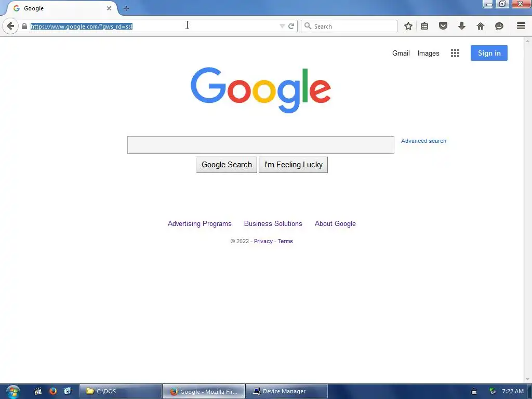The height and width of the screenshot is (399, 532).
Task: Open the Downloads arrow icon
Action: [x=462, y=26]
